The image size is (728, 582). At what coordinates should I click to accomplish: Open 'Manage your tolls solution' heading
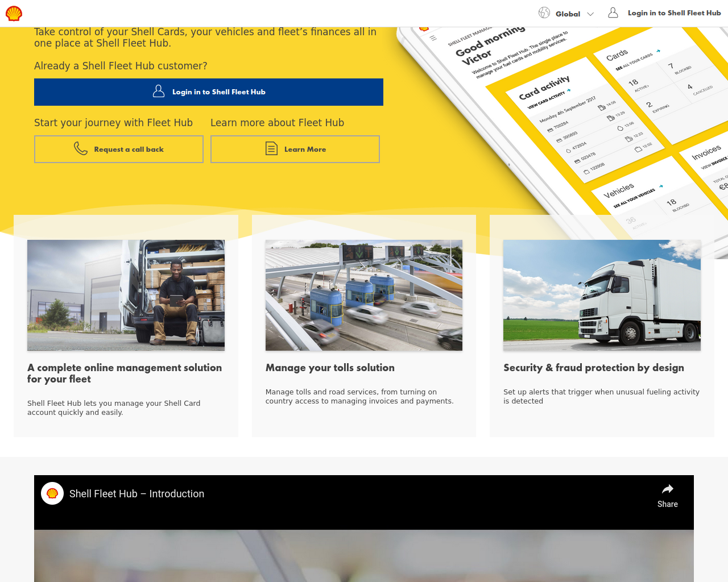(x=330, y=368)
